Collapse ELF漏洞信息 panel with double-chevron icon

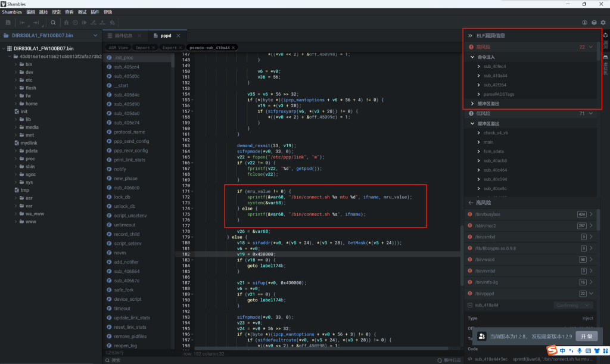469,36
